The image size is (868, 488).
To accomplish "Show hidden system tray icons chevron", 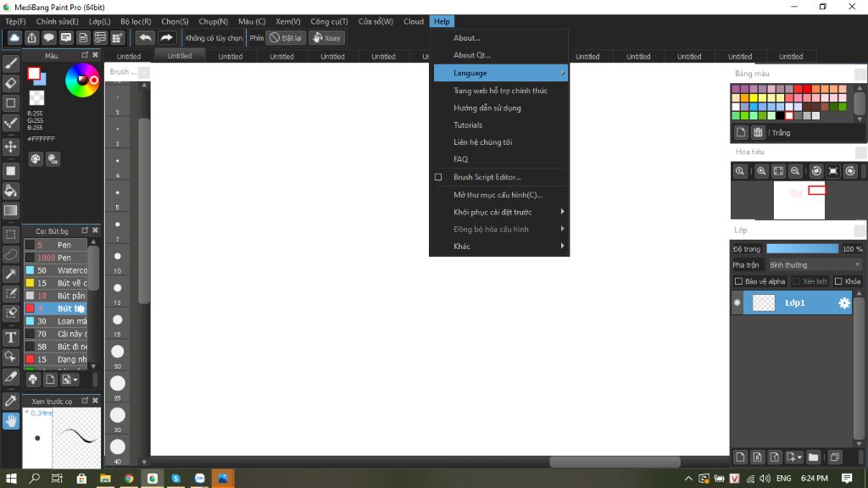I will (688, 479).
